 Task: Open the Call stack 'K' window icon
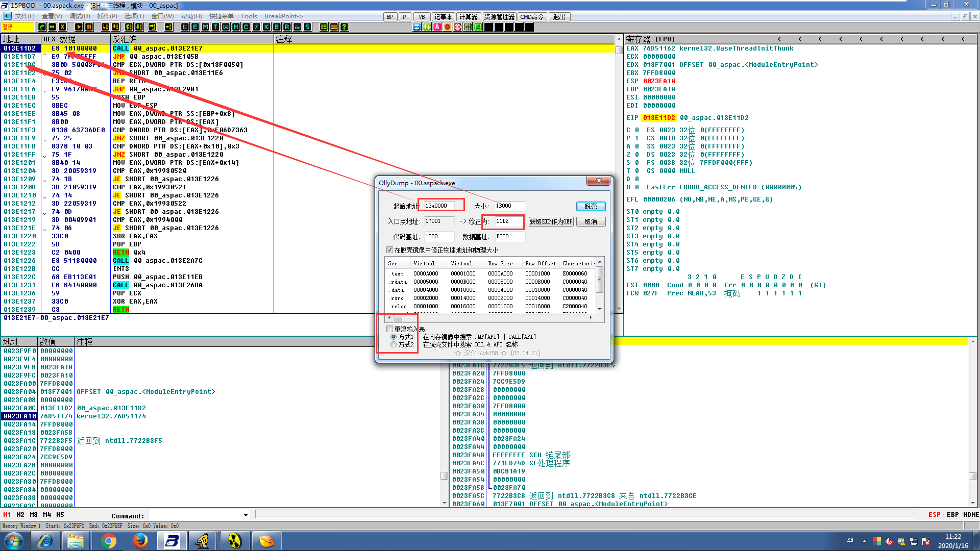[266, 27]
